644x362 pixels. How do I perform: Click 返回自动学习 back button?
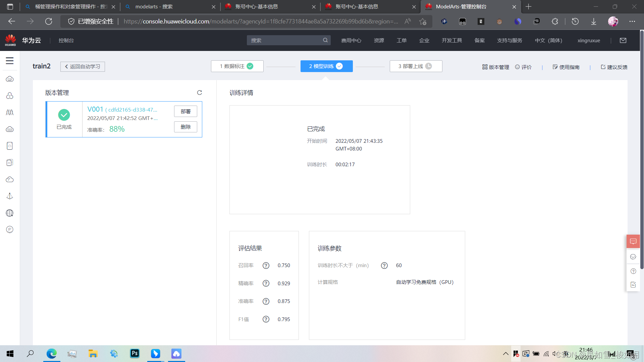click(x=83, y=67)
